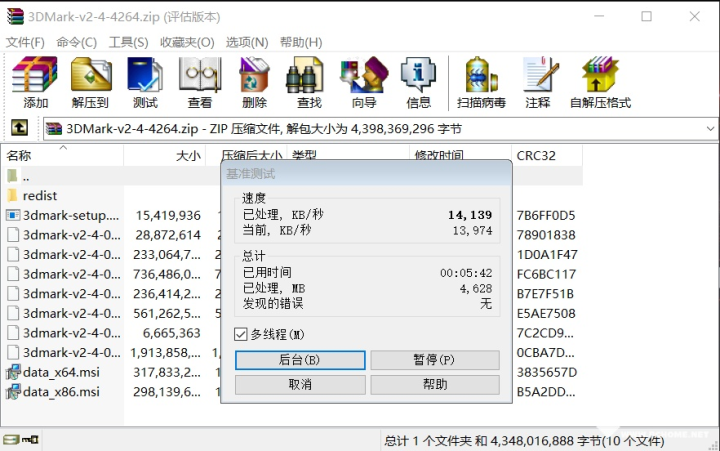
Task: Sort by the 大小 column header
Action: (165, 156)
